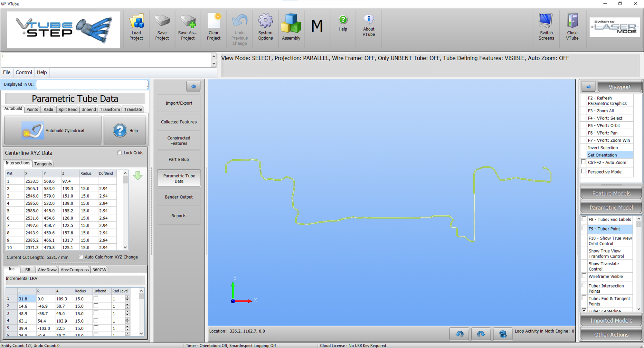Check the Perspective Mode checkbox
Image resolution: width=644 pixels, height=348 pixels.
click(583, 172)
